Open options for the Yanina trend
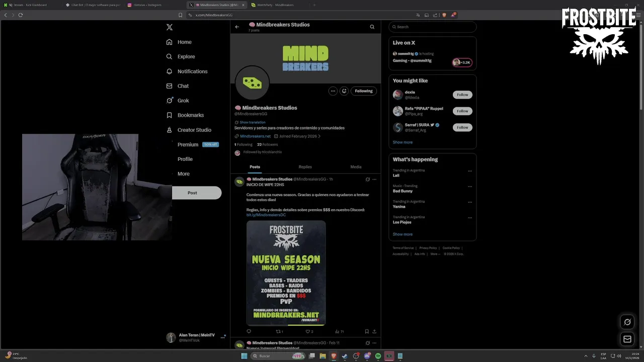This screenshot has width=644, height=362. pyautogui.click(x=470, y=202)
